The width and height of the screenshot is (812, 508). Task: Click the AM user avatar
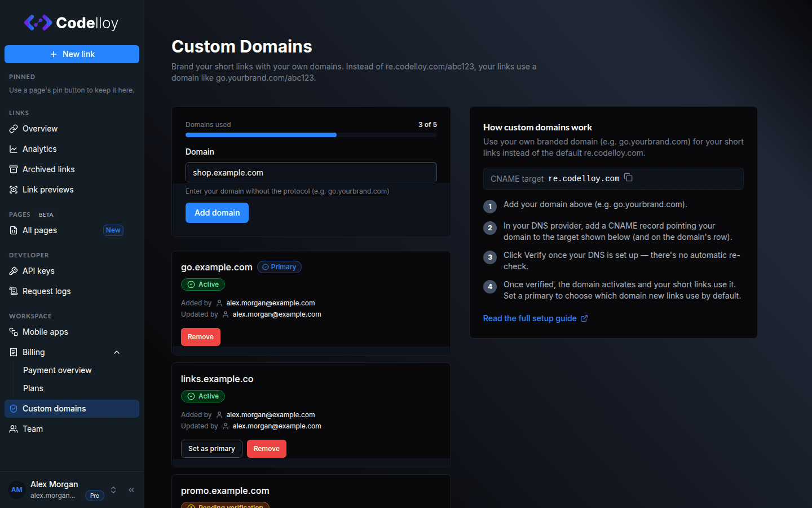point(17,490)
